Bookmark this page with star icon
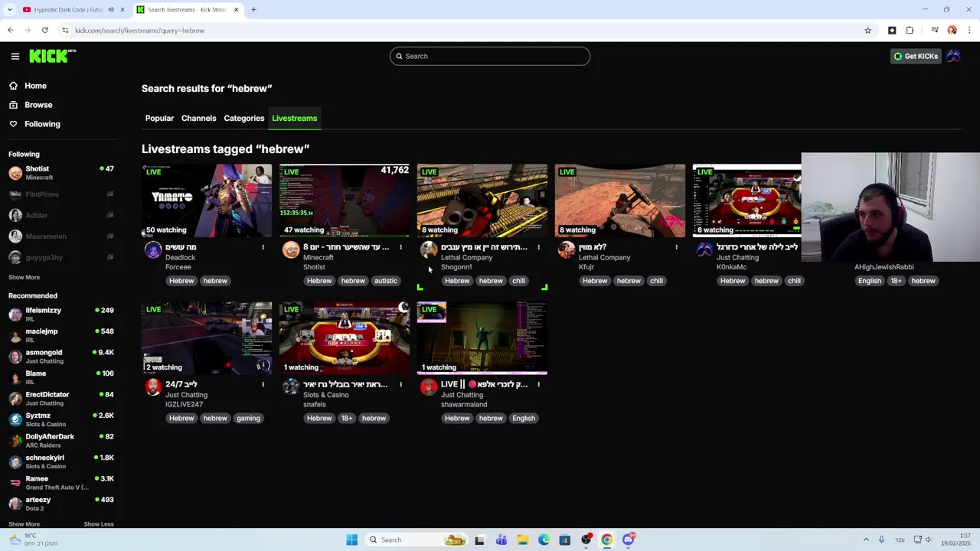 pyautogui.click(x=867, y=31)
